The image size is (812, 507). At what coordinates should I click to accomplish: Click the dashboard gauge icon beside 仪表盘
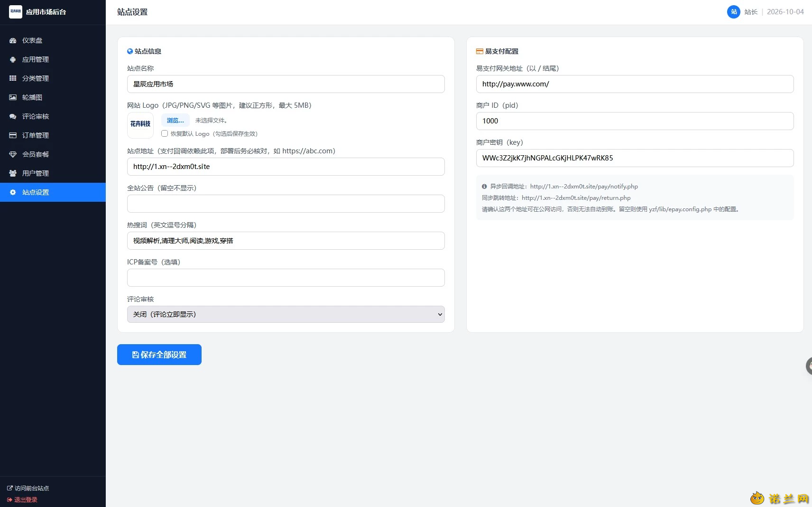tap(13, 40)
